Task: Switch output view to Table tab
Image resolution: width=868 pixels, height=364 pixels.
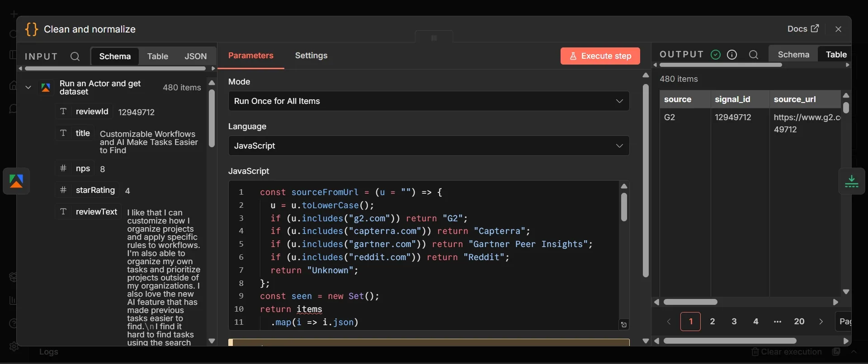Action: (836, 55)
